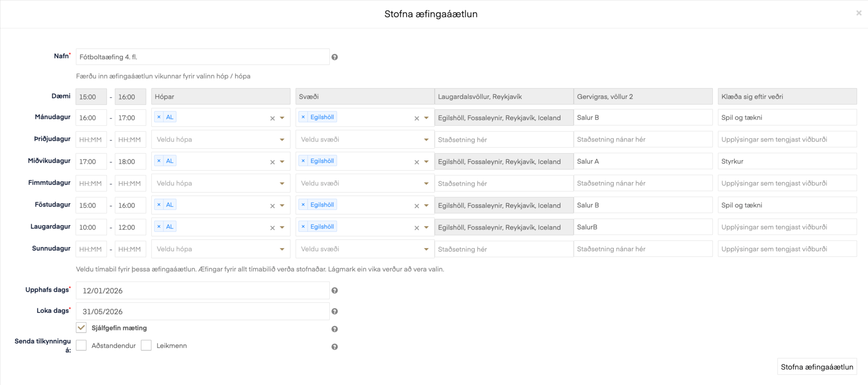Remove Egilshöll area tag on Miðvikudagur
The image size is (868, 385).
[x=303, y=161]
